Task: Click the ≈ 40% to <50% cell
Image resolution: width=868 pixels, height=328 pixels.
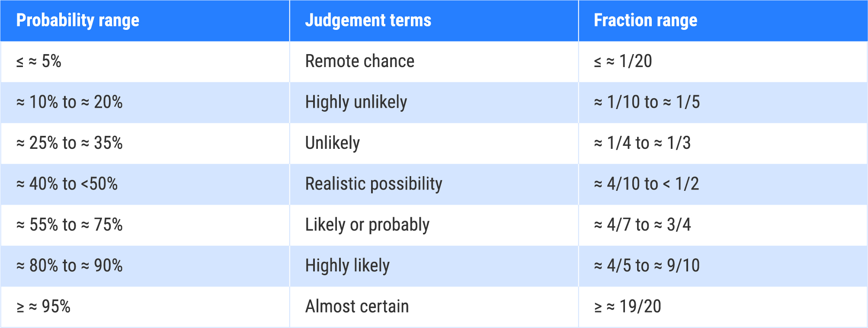Action: pyautogui.click(x=145, y=184)
